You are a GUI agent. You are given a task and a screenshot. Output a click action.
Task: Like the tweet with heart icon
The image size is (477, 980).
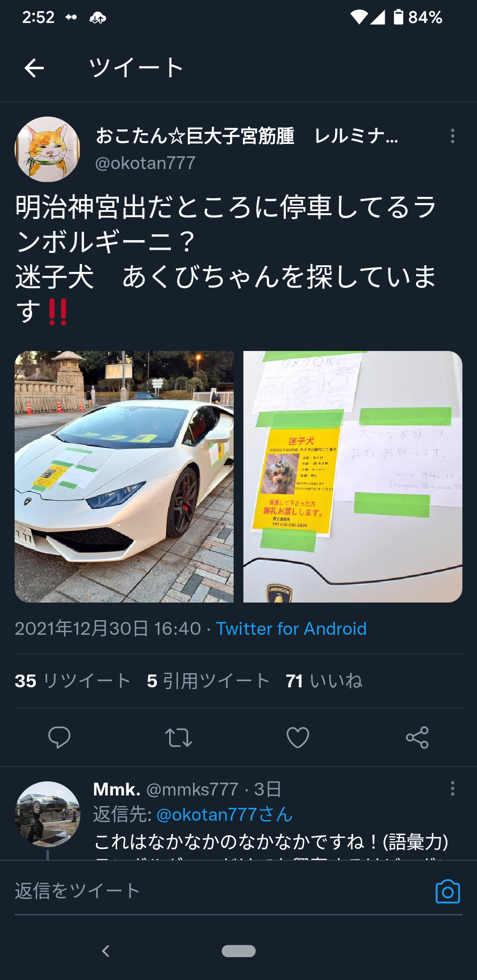coord(298,737)
